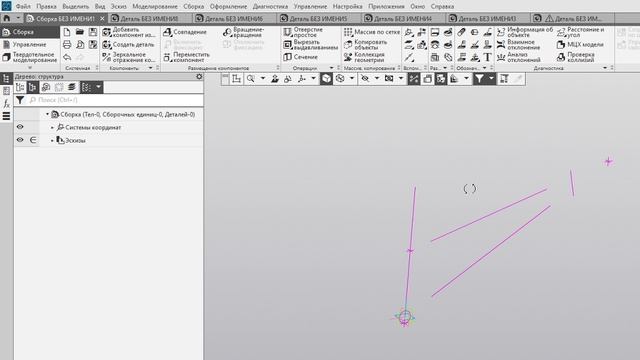
Task: Click the Print preview icon
Action: (80, 44)
